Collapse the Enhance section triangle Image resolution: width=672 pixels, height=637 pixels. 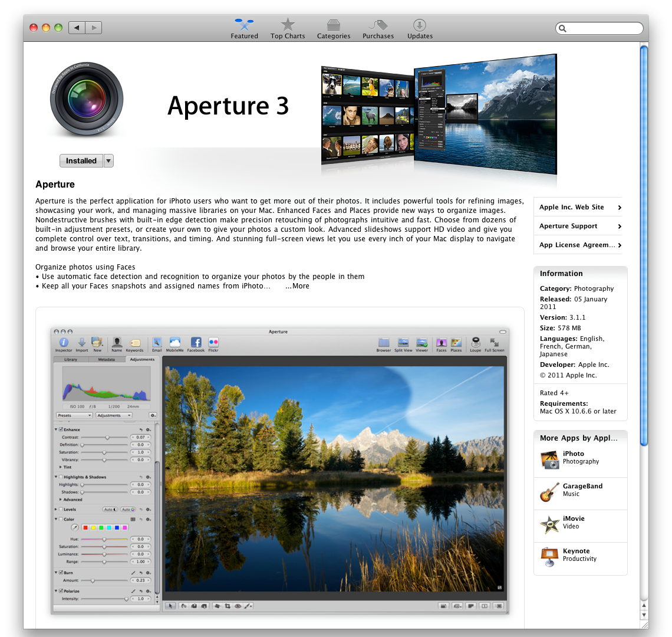coord(56,429)
